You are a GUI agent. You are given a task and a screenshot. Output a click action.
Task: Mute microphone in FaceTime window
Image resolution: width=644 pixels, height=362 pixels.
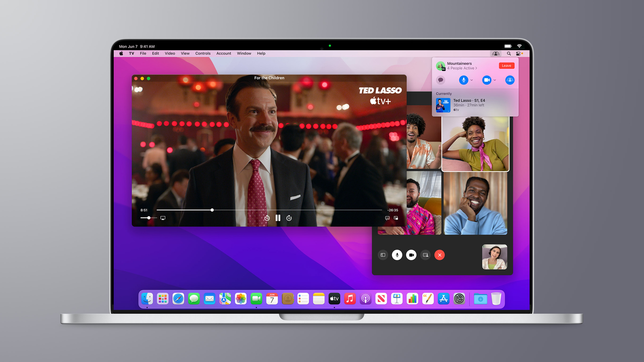click(397, 255)
